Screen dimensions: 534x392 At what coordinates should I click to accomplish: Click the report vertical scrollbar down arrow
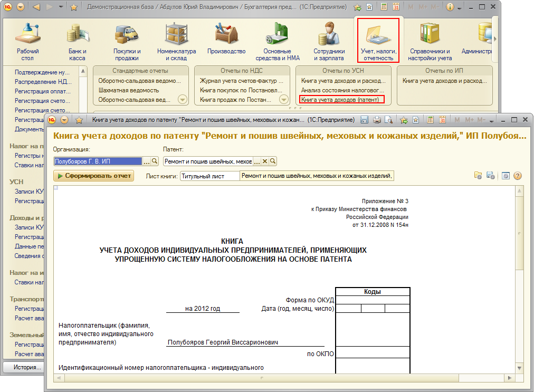519,368
